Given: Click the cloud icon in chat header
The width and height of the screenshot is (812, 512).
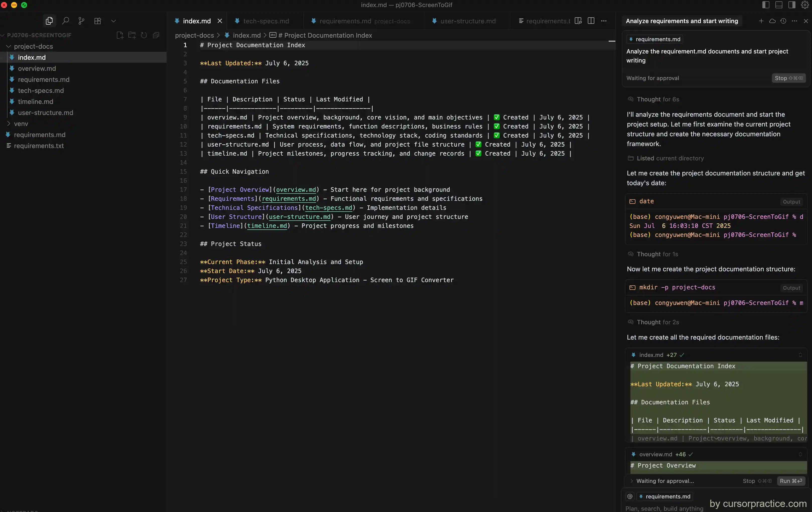Looking at the screenshot, I should (772, 21).
